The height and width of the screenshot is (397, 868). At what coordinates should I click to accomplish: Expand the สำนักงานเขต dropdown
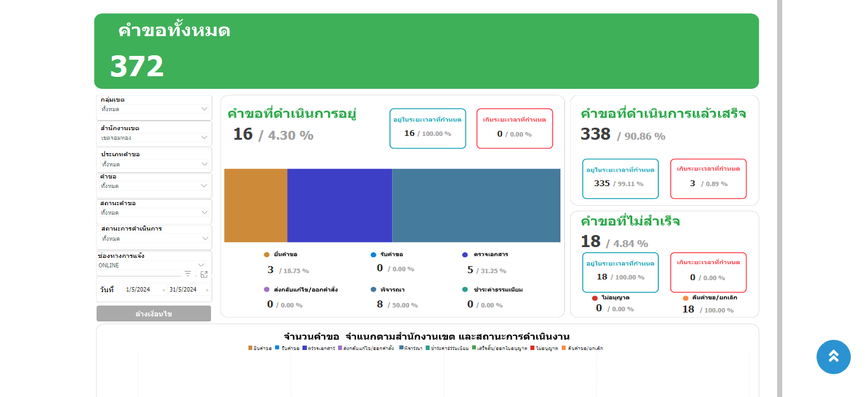click(154, 137)
